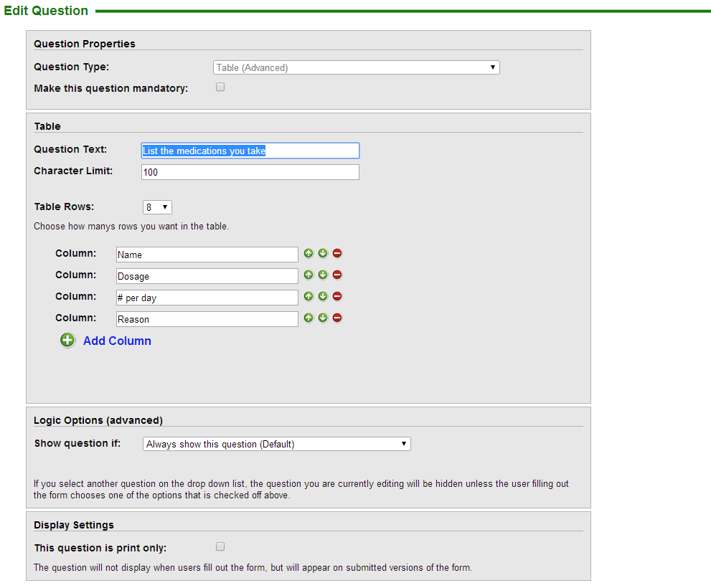Click the Add Column link
The height and width of the screenshot is (588, 711).
(117, 341)
